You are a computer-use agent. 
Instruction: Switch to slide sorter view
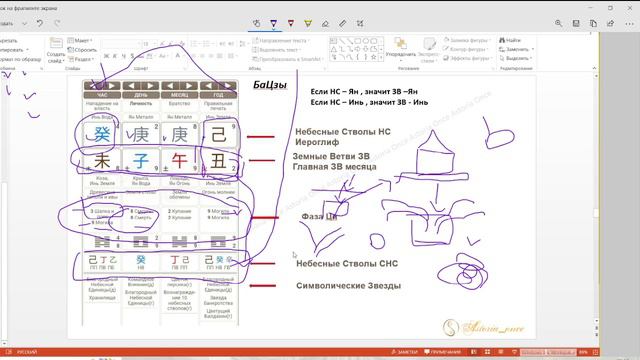tap(487, 352)
